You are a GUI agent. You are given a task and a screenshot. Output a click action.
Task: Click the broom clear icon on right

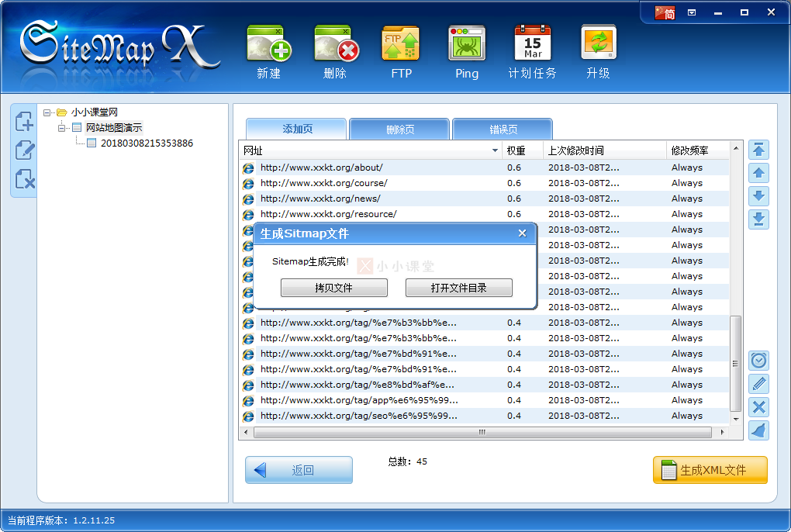tap(758, 430)
